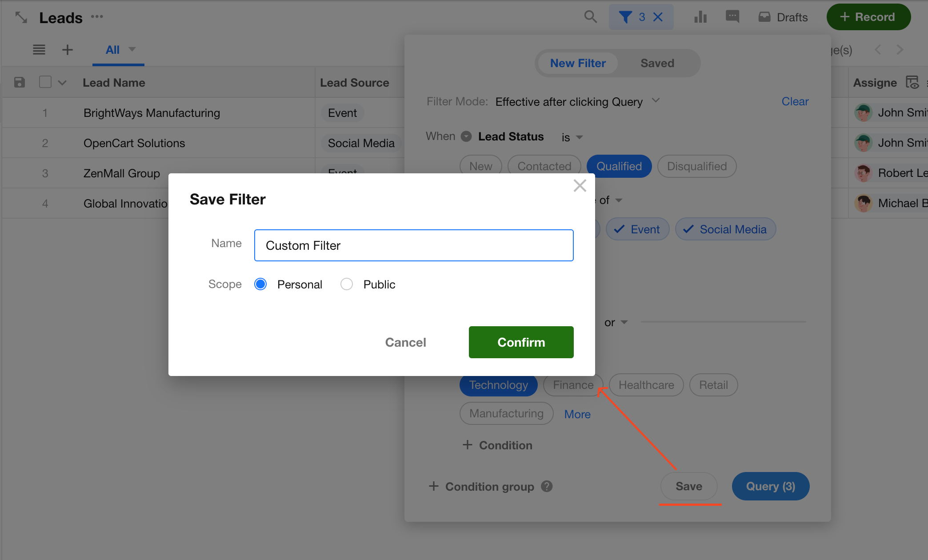Image resolution: width=928 pixels, height=560 pixels.
Task: Click the collapse arrows icon beside Leads
Action: pyautogui.click(x=21, y=17)
